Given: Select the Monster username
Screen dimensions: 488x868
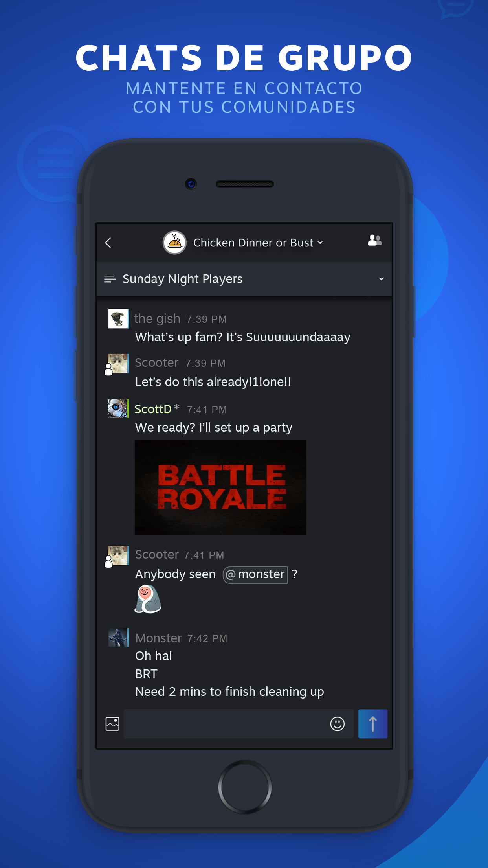Looking at the screenshot, I should (x=158, y=638).
